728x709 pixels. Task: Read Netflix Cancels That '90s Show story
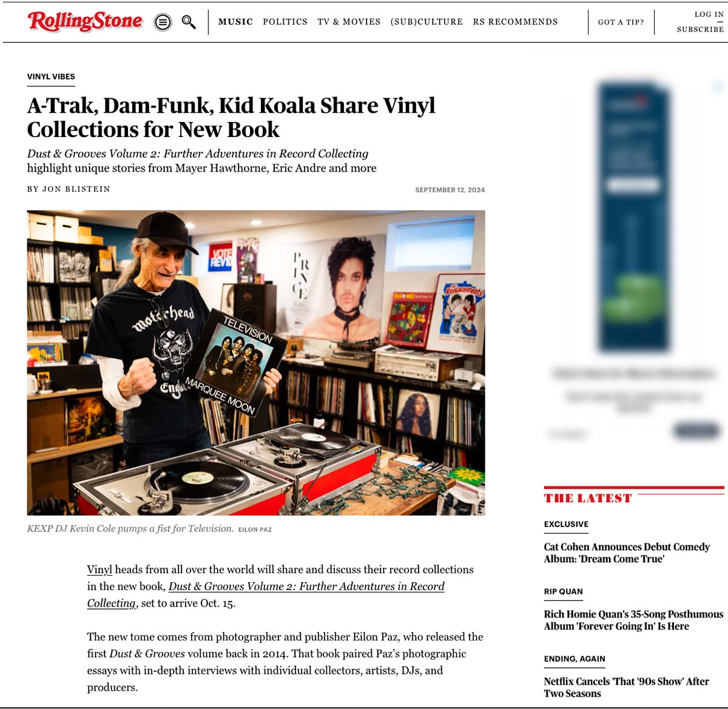tap(626, 687)
